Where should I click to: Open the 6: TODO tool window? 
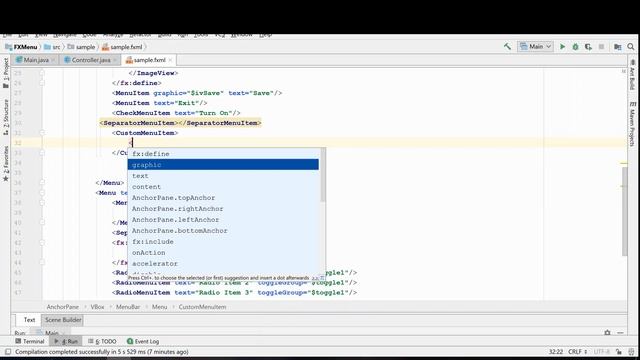(102, 341)
